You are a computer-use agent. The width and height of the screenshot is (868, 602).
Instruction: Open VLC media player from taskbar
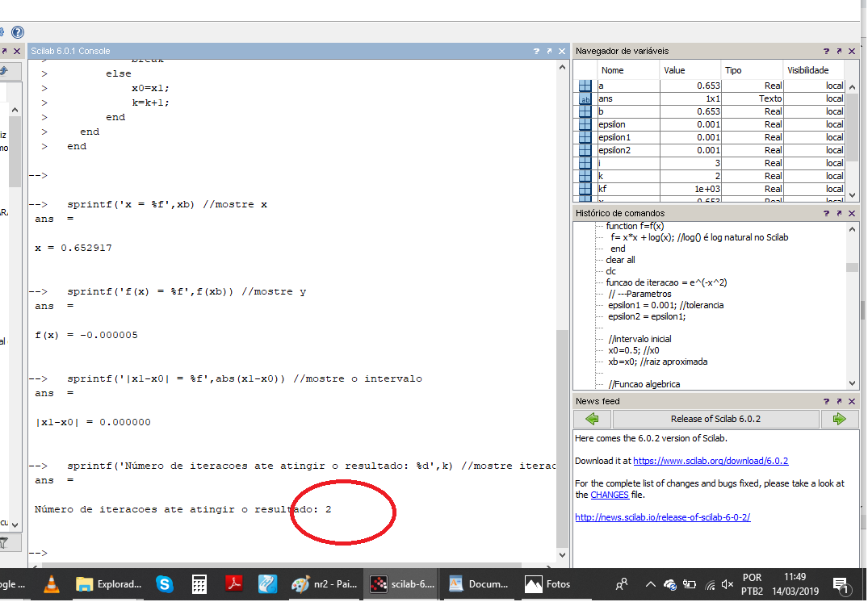(x=51, y=583)
